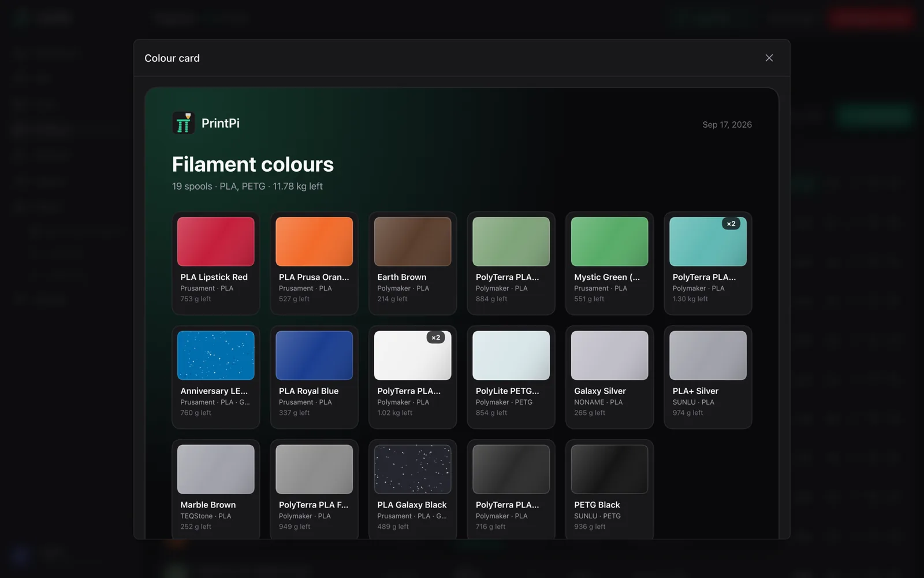This screenshot has height=578, width=924.
Task: Click the 'SUNLU · PETG' label
Action: coord(597,516)
